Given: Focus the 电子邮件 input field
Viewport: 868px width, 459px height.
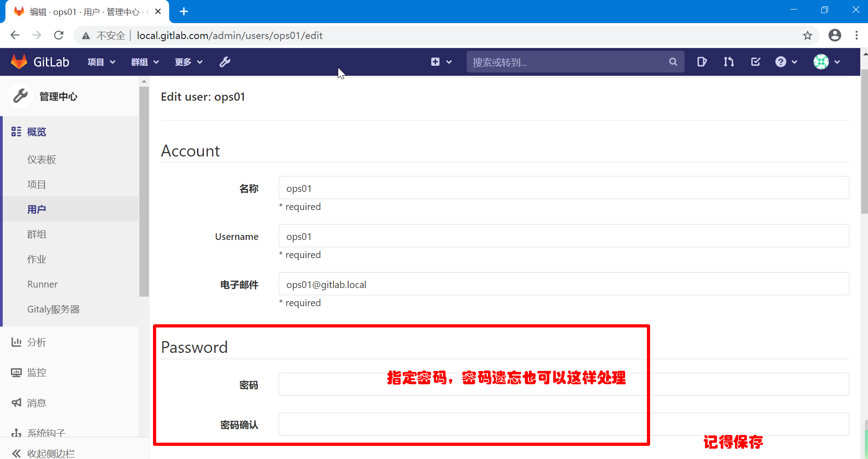Looking at the screenshot, I should 564,284.
